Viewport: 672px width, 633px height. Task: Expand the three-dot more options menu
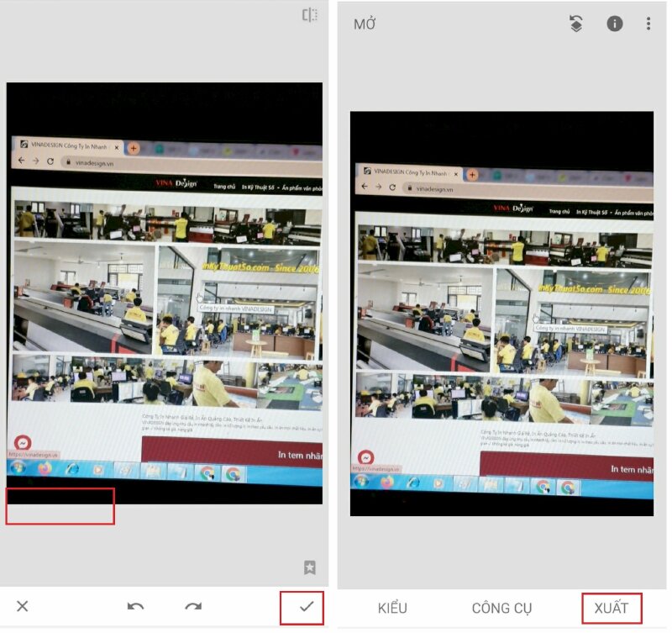(648, 24)
